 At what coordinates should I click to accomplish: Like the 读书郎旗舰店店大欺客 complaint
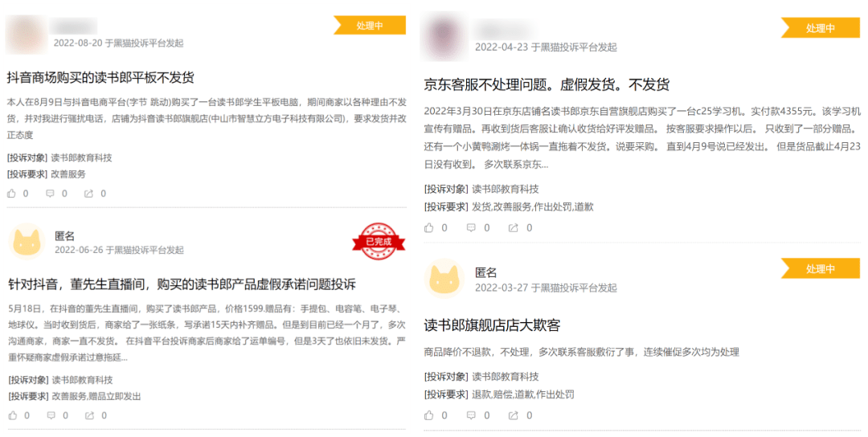(429, 415)
